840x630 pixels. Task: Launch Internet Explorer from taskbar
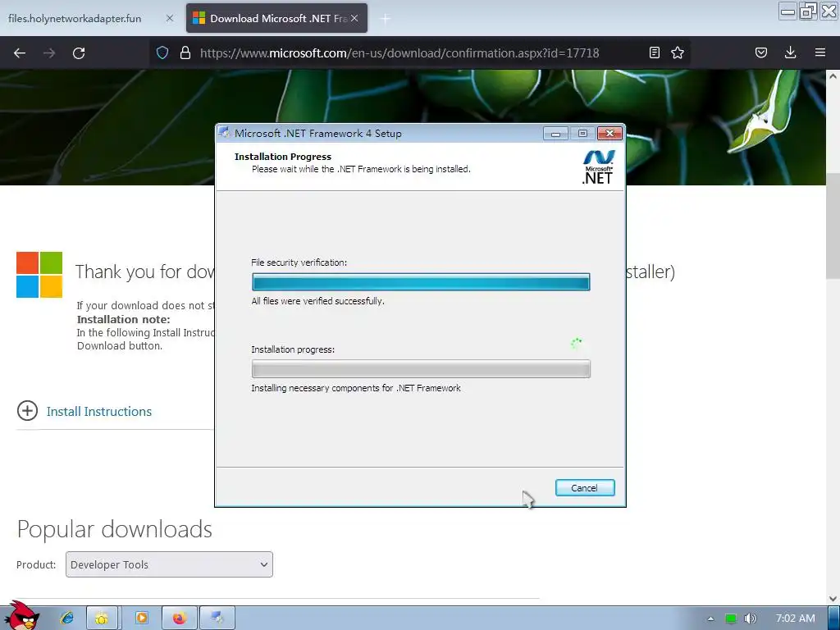pos(67,619)
